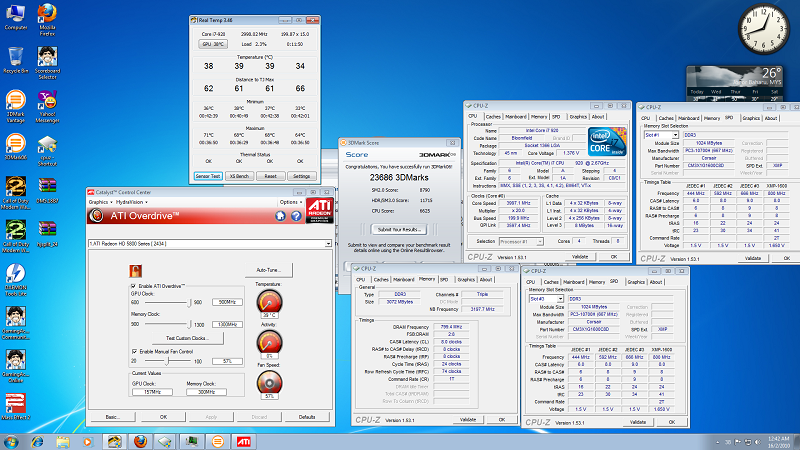
Task: Open the Yahoo! Messenger desktop icon
Action: [x=46, y=100]
